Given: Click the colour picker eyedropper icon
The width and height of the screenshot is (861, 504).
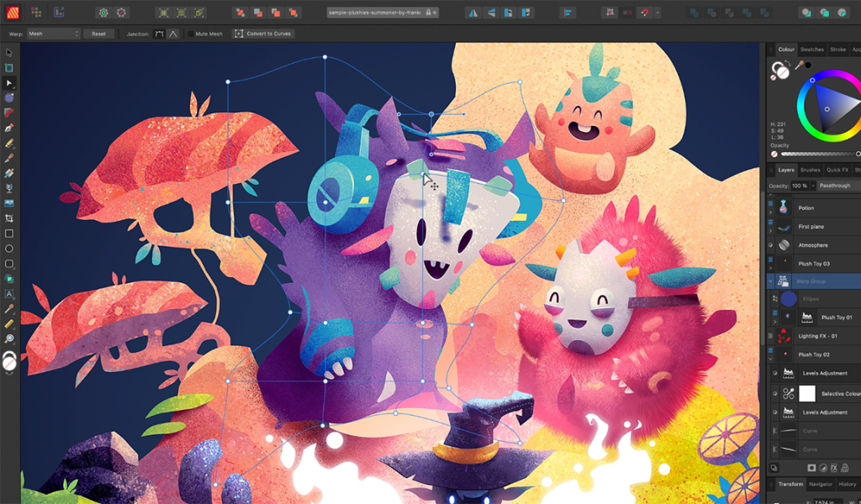Looking at the screenshot, I should point(799,66).
